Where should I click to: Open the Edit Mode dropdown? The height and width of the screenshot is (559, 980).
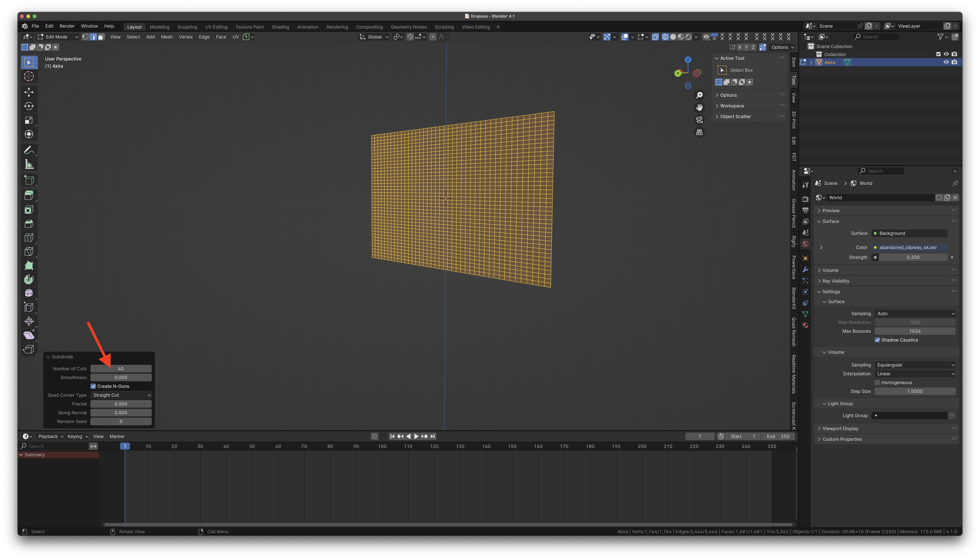[57, 37]
